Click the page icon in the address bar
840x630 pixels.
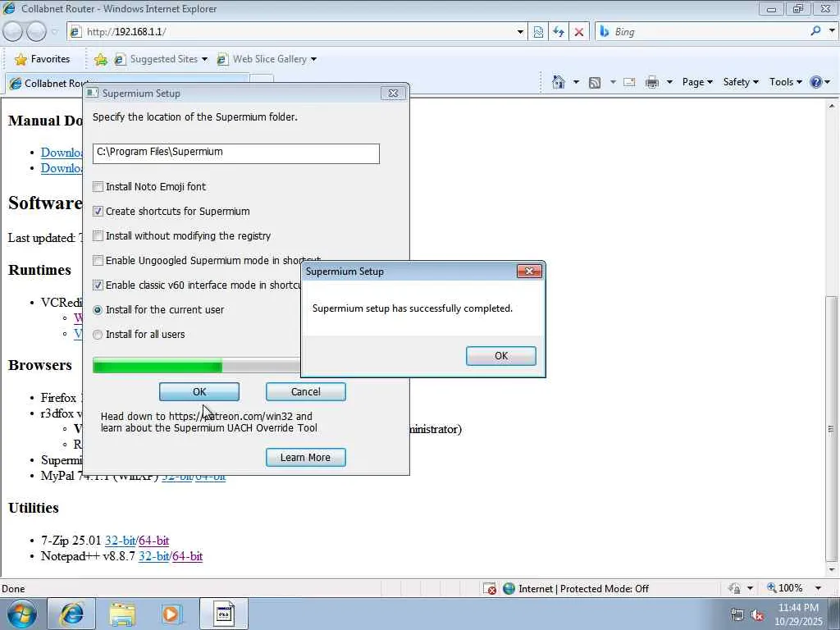point(76,32)
